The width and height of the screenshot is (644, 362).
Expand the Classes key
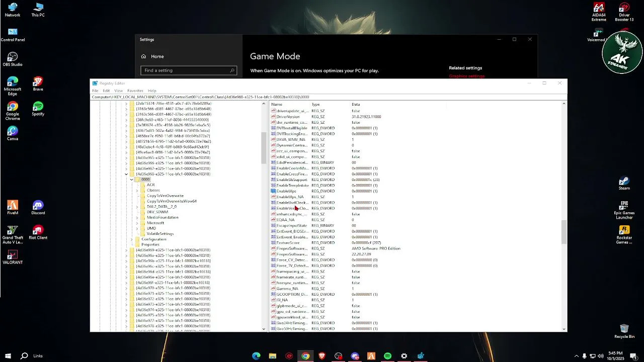tap(137, 190)
